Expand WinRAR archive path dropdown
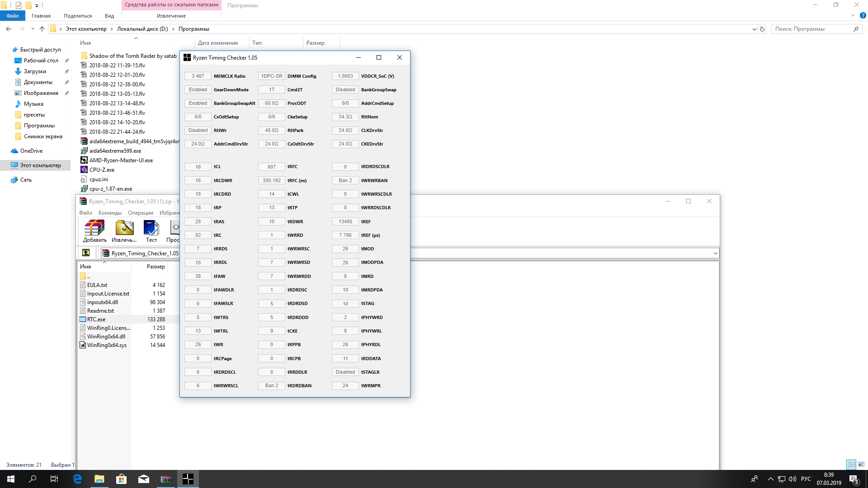This screenshot has width=868, height=488. tap(715, 253)
